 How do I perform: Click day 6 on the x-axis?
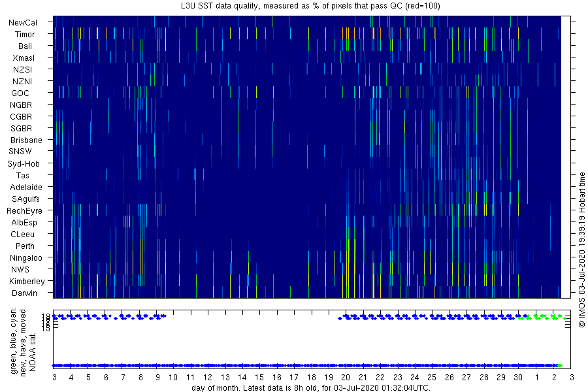click(x=106, y=378)
